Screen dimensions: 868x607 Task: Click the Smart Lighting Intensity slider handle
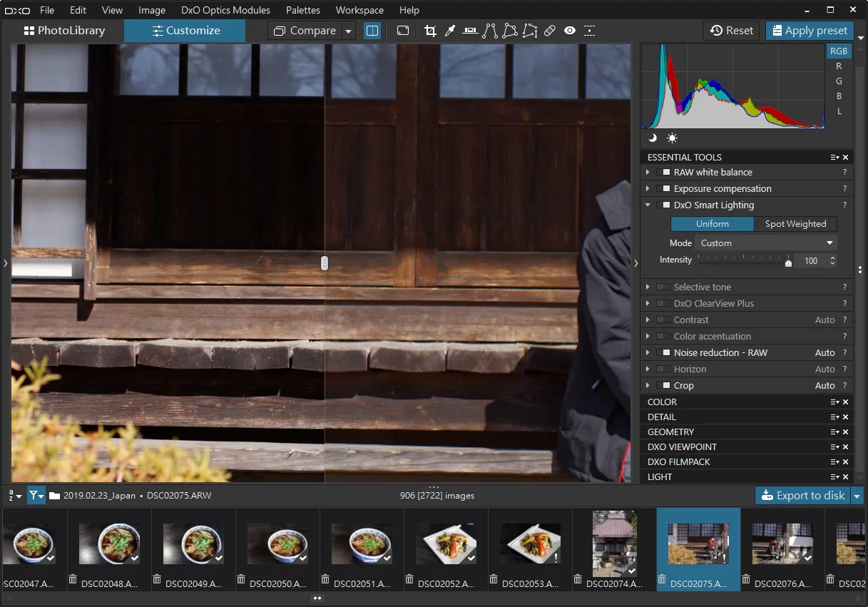(x=788, y=262)
